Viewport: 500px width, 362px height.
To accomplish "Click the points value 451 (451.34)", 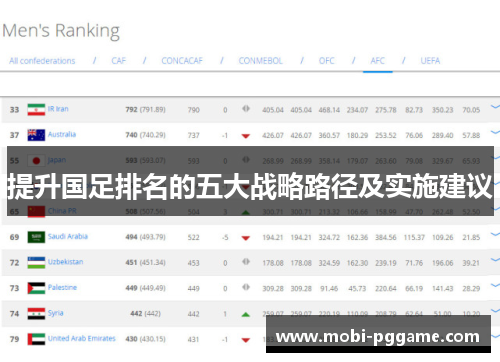I will click(x=145, y=263).
